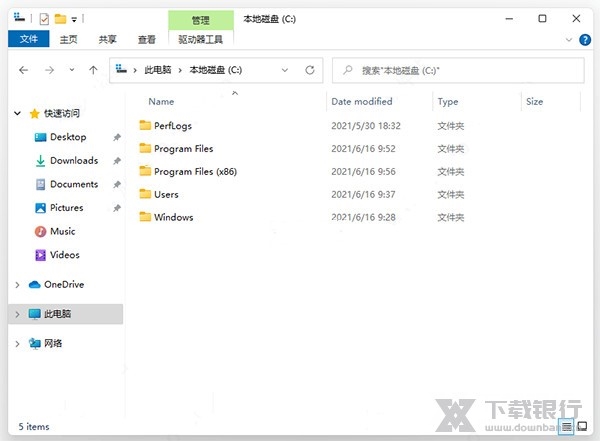The image size is (600, 441).
Task: Click the Windows folder icon
Action: tap(145, 217)
